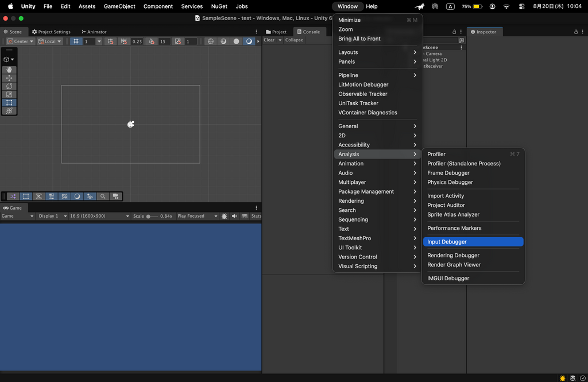Open Inspector panel three-dot menu

pos(583,32)
